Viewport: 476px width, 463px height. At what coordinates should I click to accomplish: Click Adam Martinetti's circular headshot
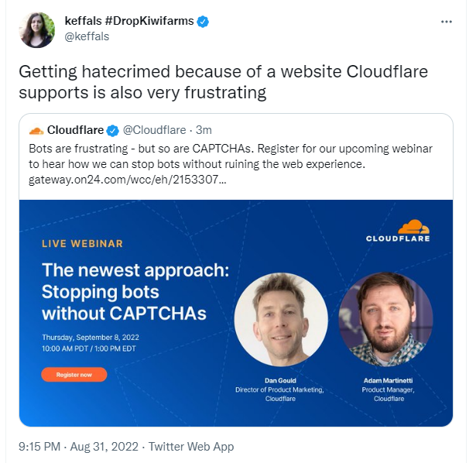[x=385, y=320]
